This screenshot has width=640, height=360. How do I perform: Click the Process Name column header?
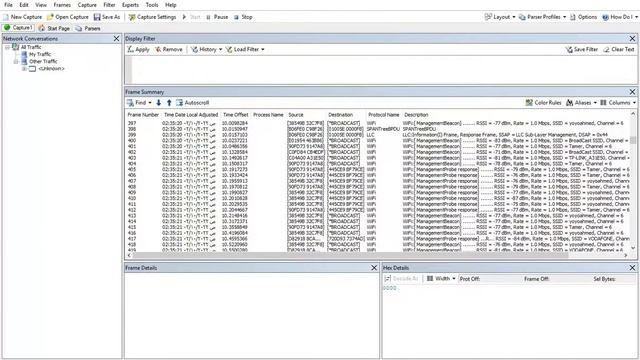click(x=268, y=115)
